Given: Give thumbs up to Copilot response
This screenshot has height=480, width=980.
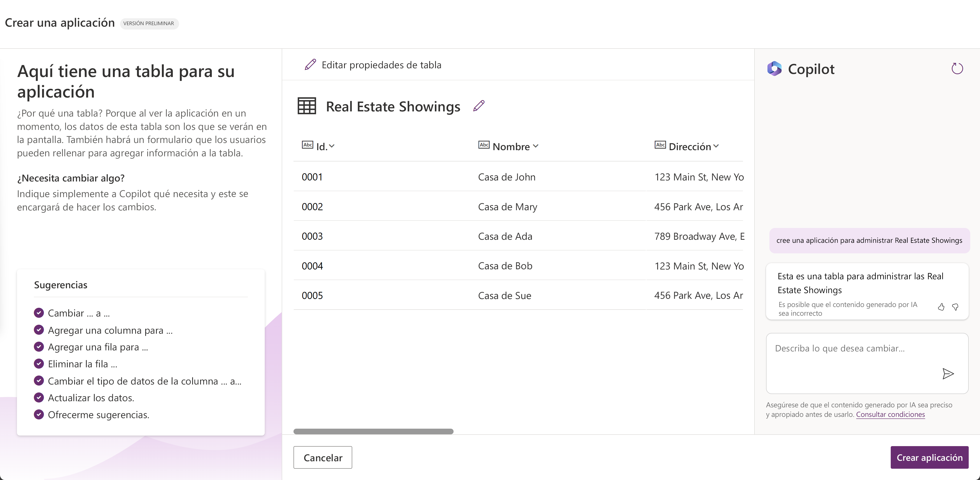Looking at the screenshot, I should 941,307.
